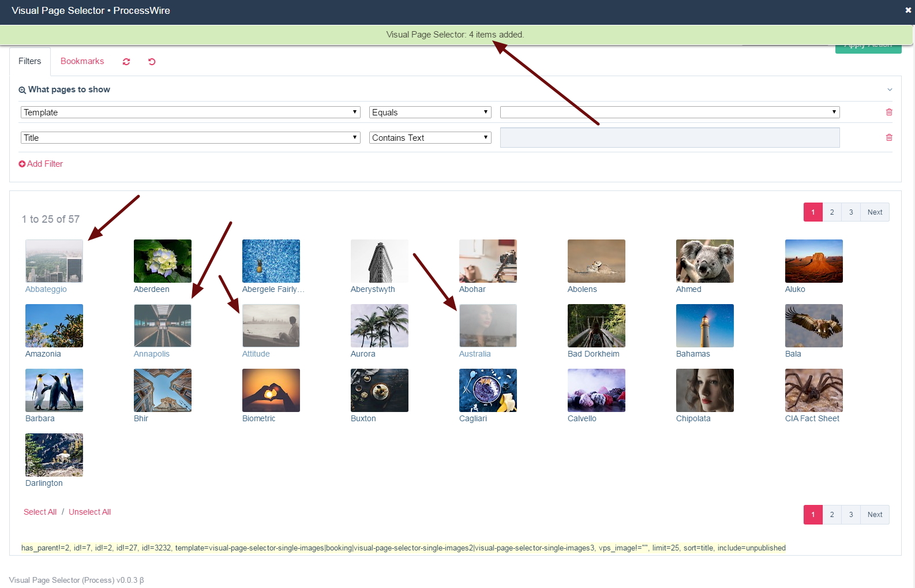Open the Title field dropdown
Viewport: 915px width, 588px height.
[190, 138]
